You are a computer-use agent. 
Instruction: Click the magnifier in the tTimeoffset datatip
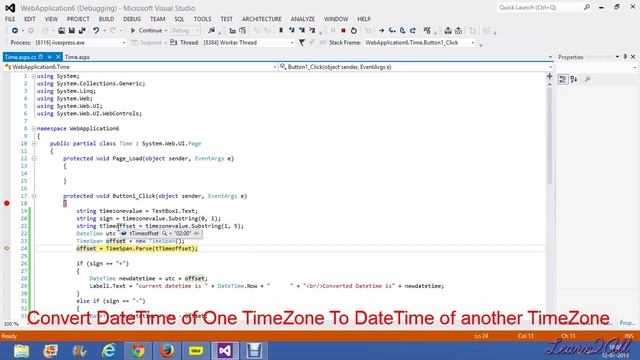[x=164, y=233]
